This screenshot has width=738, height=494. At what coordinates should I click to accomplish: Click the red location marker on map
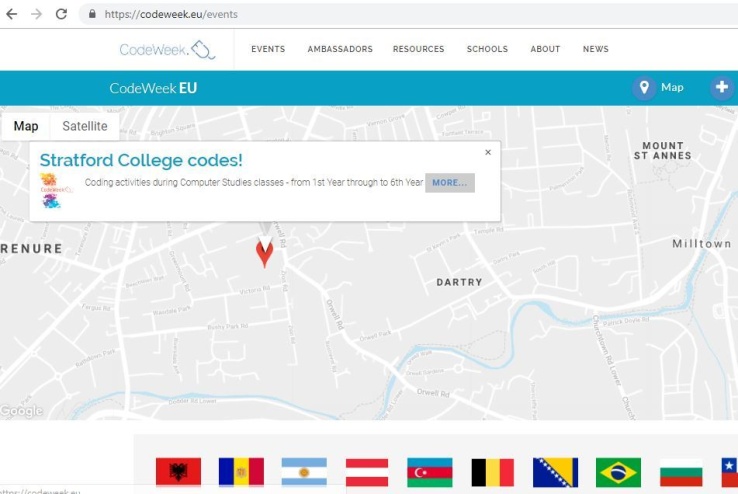tap(265, 253)
